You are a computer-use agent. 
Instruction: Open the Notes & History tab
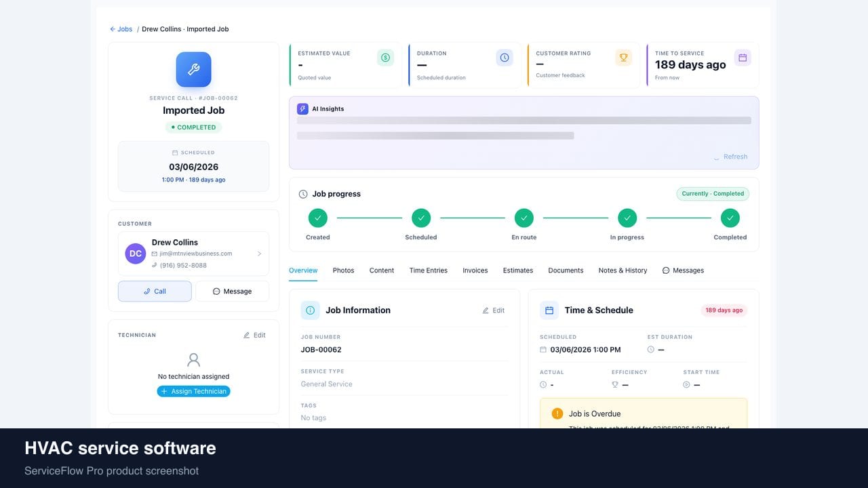coord(623,270)
